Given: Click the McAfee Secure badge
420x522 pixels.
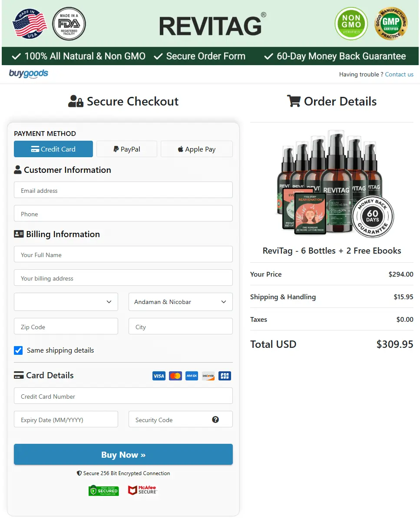Looking at the screenshot, I should click(142, 490).
